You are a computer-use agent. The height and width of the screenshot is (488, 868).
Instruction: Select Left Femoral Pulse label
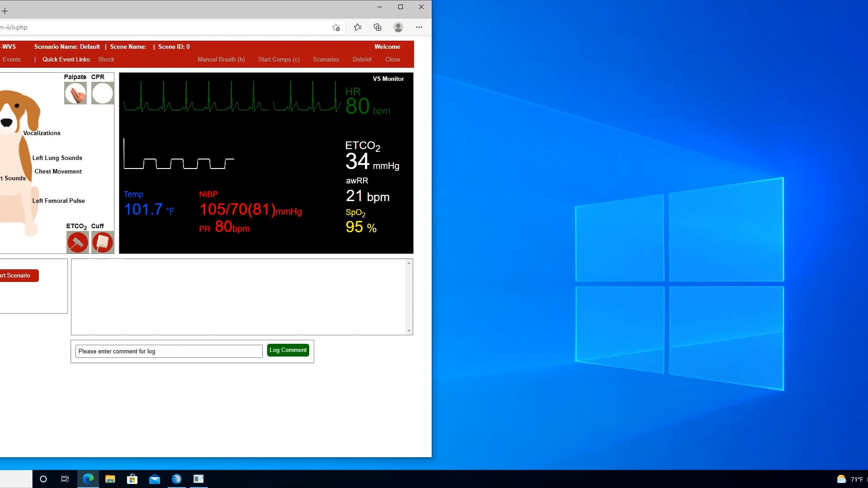point(58,201)
